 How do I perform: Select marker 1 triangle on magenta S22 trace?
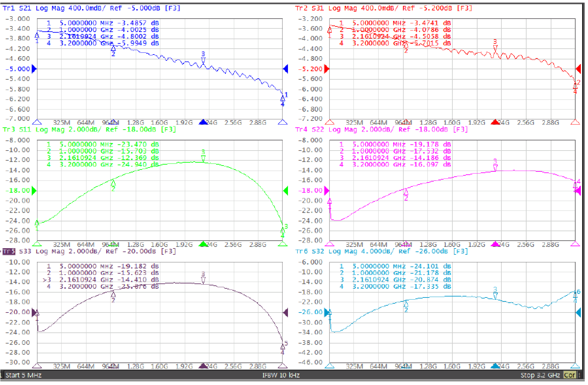(330, 201)
